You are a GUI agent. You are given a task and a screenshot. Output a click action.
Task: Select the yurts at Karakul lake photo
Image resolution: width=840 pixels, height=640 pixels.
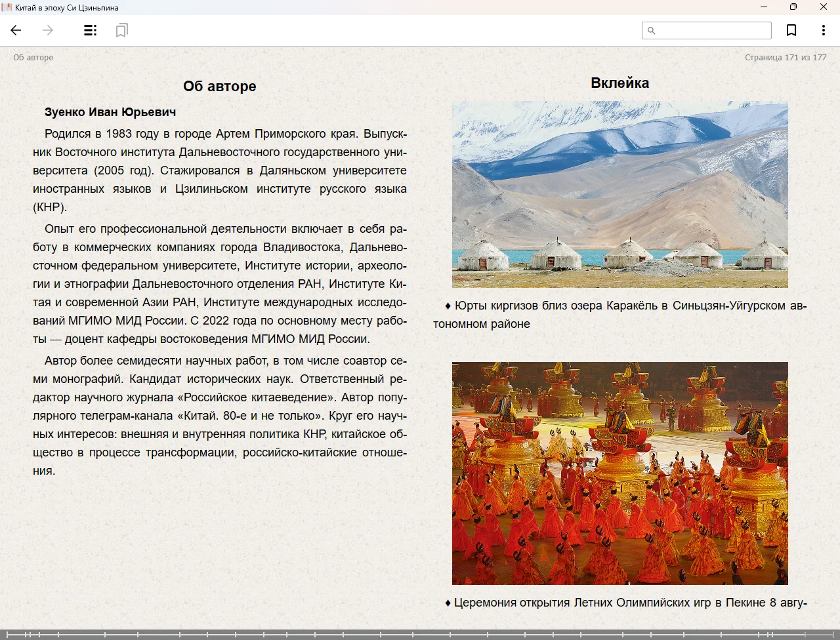(619, 194)
